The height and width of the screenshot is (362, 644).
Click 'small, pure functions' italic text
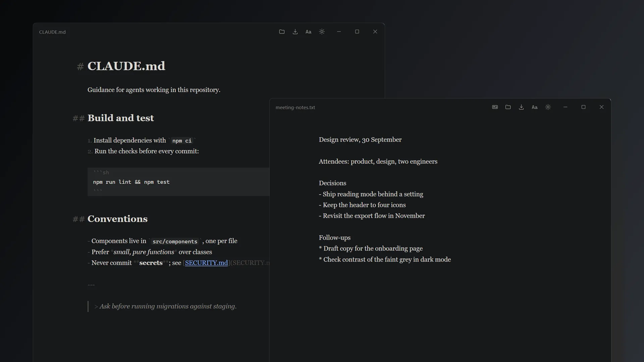[x=144, y=252]
